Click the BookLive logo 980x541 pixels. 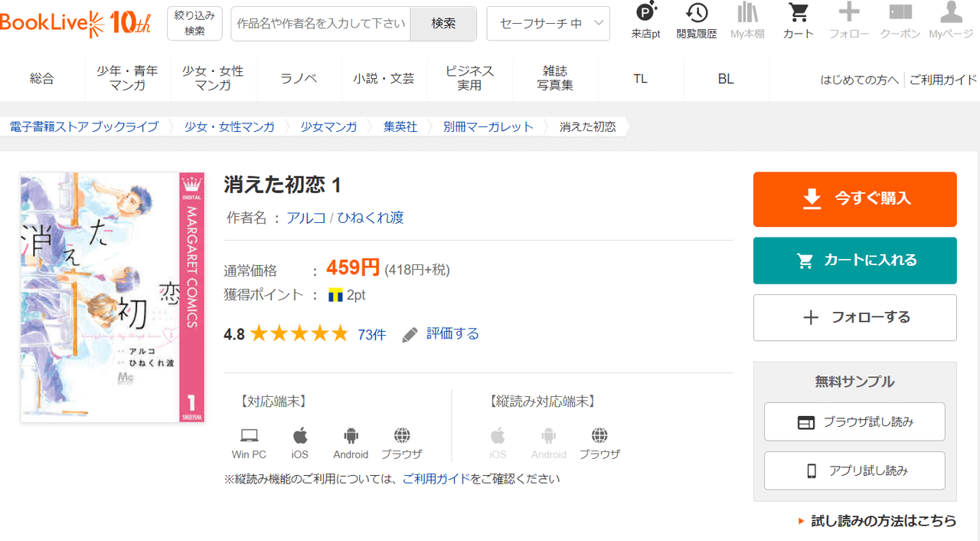pyautogui.click(x=75, y=23)
